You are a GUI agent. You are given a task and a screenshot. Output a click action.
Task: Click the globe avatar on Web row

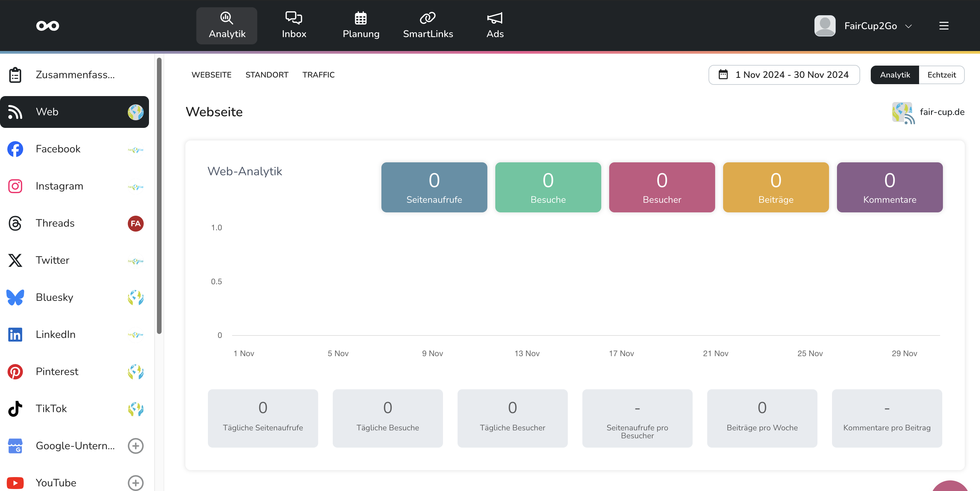click(135, 112)
